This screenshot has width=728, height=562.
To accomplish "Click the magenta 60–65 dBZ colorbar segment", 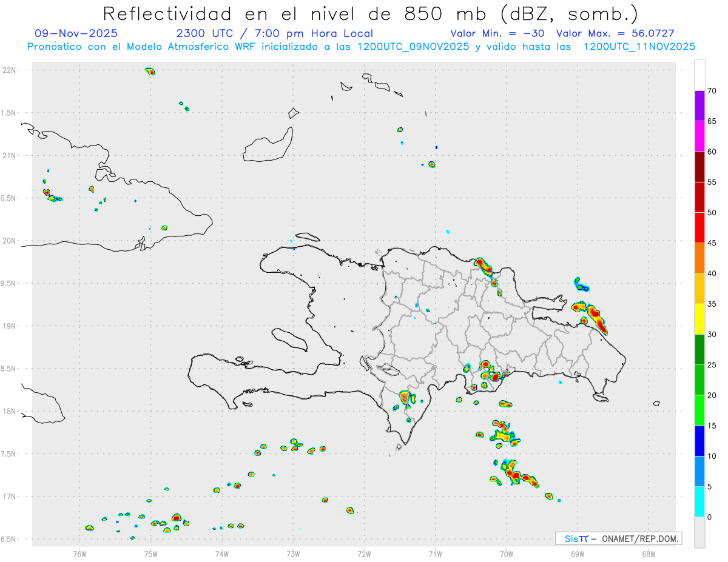I will pyautogui.click(x=699, y=136).
